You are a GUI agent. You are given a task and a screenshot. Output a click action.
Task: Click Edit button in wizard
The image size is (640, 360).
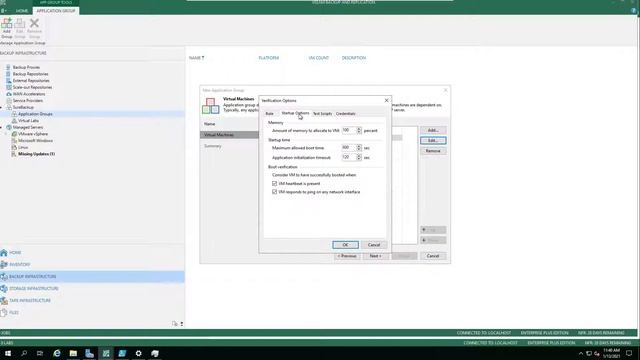(x=433, y=140)
